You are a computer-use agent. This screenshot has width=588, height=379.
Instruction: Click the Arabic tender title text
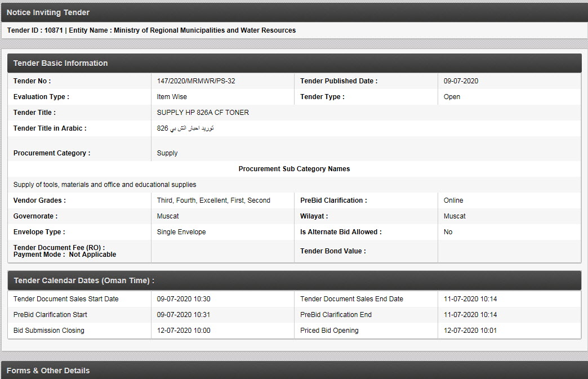point(185,128)
